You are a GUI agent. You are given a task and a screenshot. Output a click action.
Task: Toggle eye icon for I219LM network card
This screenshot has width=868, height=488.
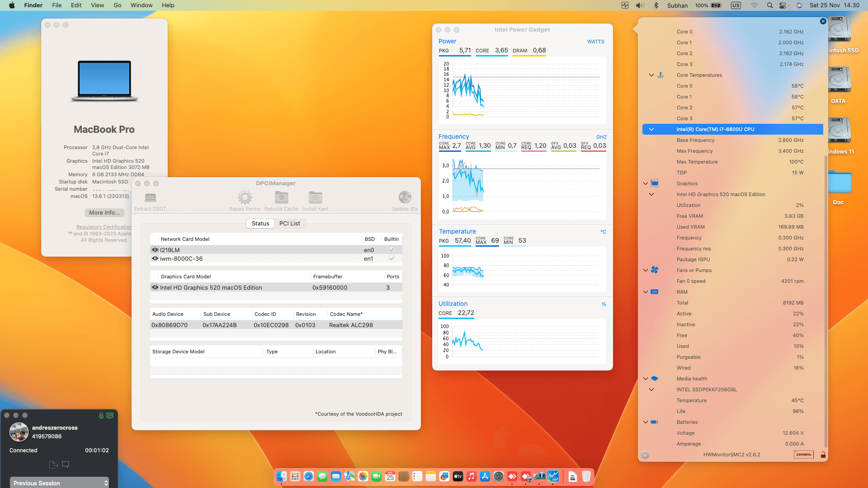click(155, 250)
